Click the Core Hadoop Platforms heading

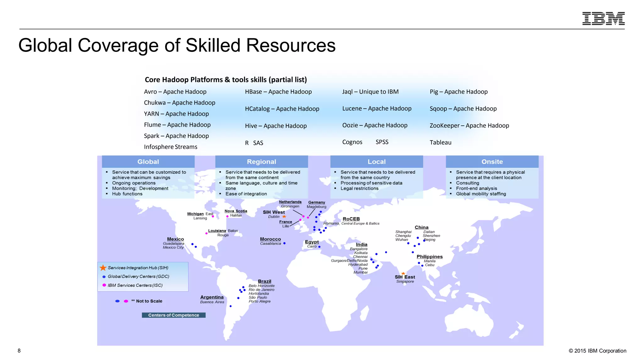[x=226, y=80]
